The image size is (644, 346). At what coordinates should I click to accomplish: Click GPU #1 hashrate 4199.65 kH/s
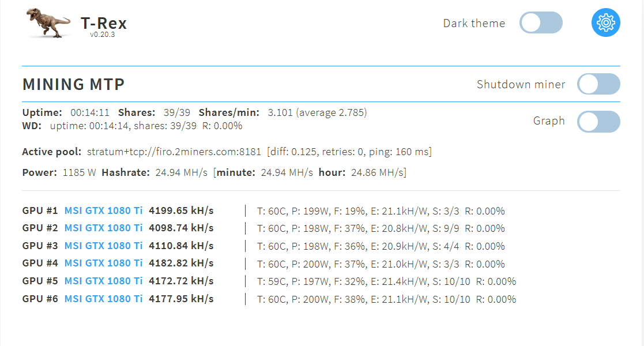click(x=181, y=210)
